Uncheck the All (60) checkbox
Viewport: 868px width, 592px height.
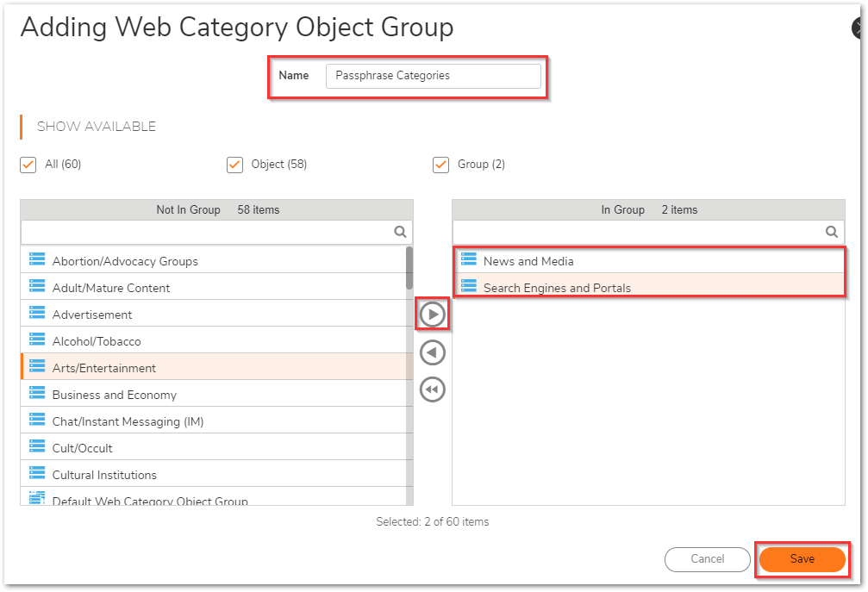(x=28, y=165)
